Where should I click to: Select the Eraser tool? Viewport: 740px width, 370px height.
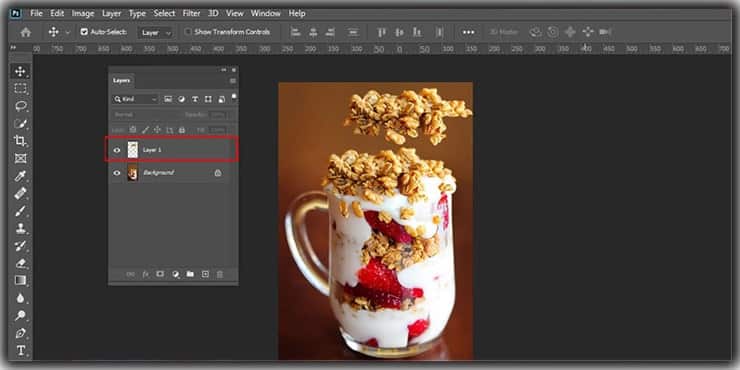20,263
